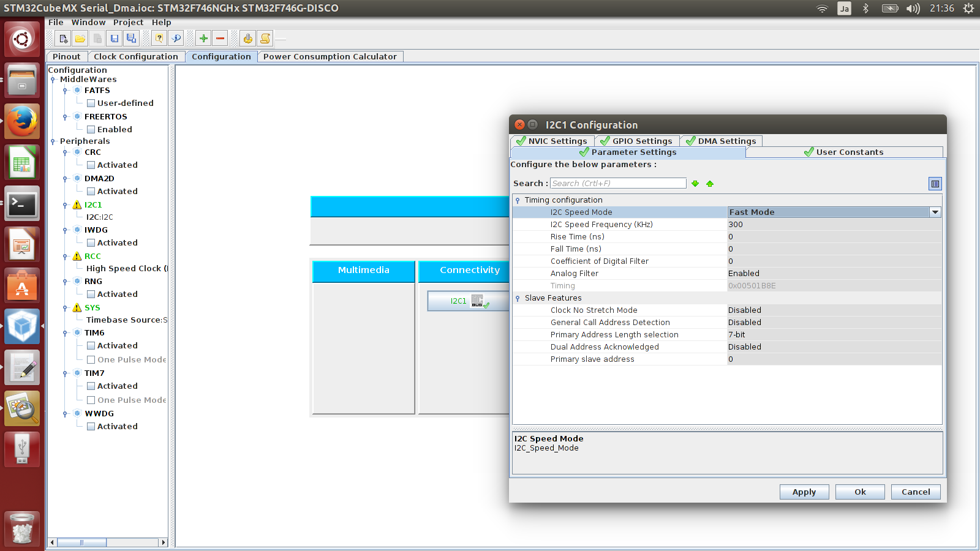
Task: Click the New Project toolbar icon
Action: click(63, 39)
